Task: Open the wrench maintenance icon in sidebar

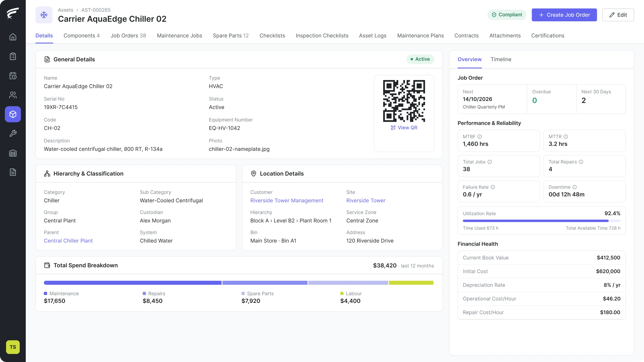Action: pyautogui.click(x=13, y=133)
